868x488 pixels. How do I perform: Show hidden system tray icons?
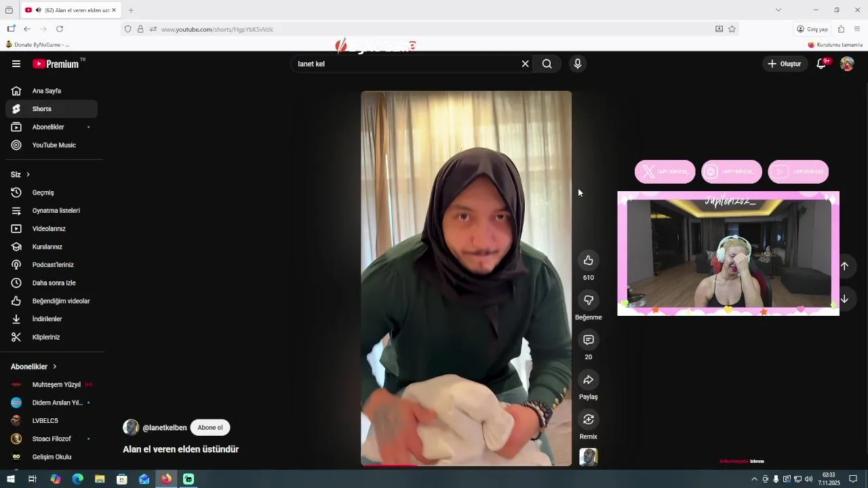pyautogui.click(x=754, y=479)
